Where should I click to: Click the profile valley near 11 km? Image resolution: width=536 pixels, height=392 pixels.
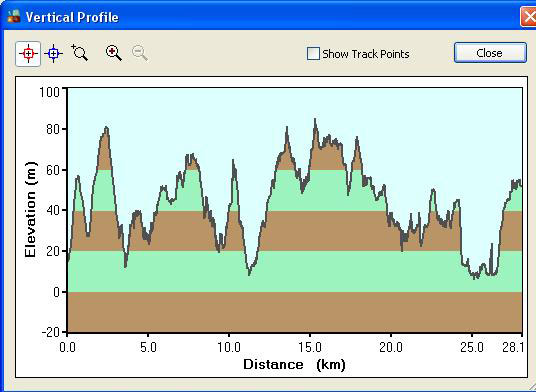pos(249,273)
